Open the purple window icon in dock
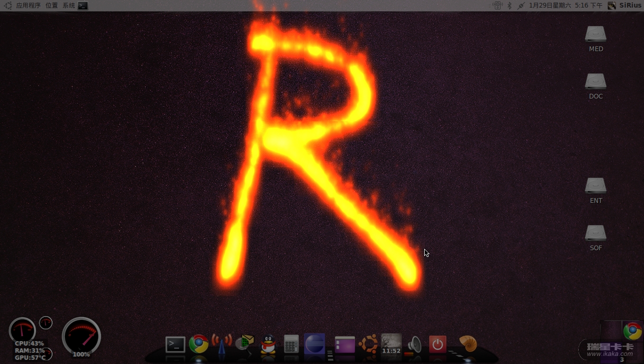The width and height of the screenshot is (644, 364). pos(345,345)
